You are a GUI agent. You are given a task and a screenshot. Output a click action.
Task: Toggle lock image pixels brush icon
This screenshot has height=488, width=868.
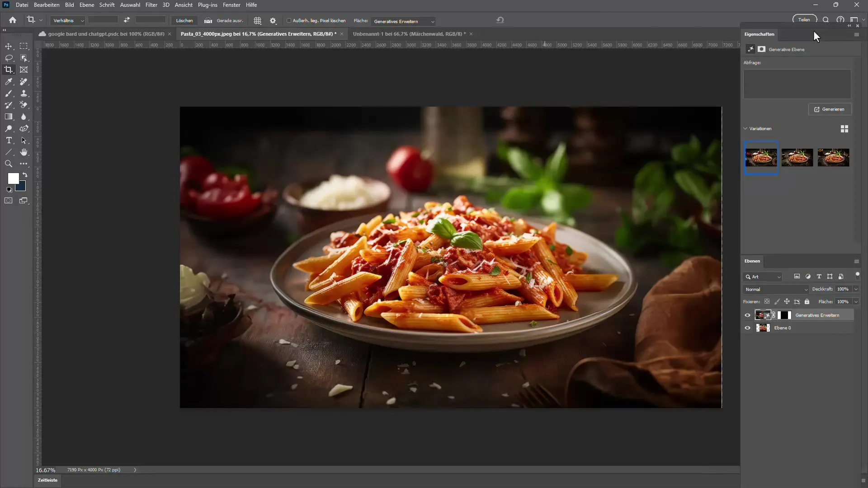click(777, 302)
